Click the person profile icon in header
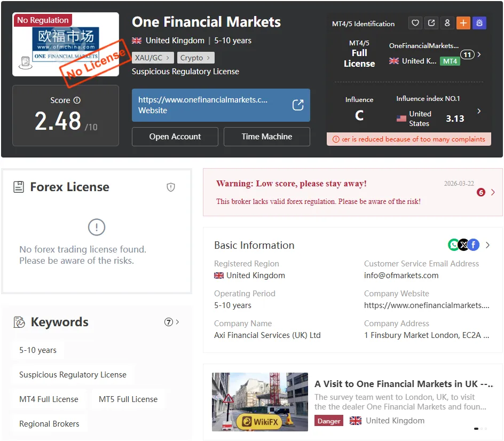Viewport: 504px width, 441px height. (447, 23)
